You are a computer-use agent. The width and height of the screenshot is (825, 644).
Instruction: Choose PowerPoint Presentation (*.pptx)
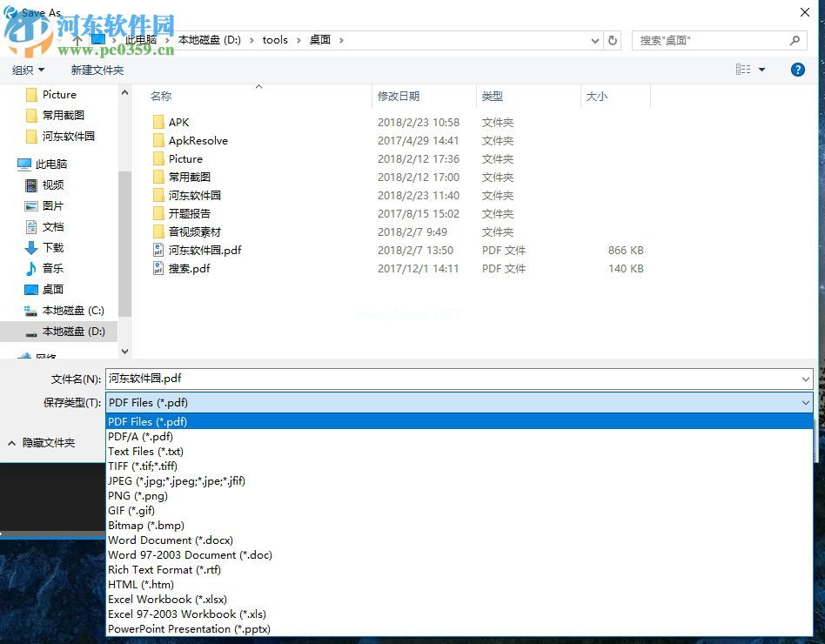click(459, 628)
